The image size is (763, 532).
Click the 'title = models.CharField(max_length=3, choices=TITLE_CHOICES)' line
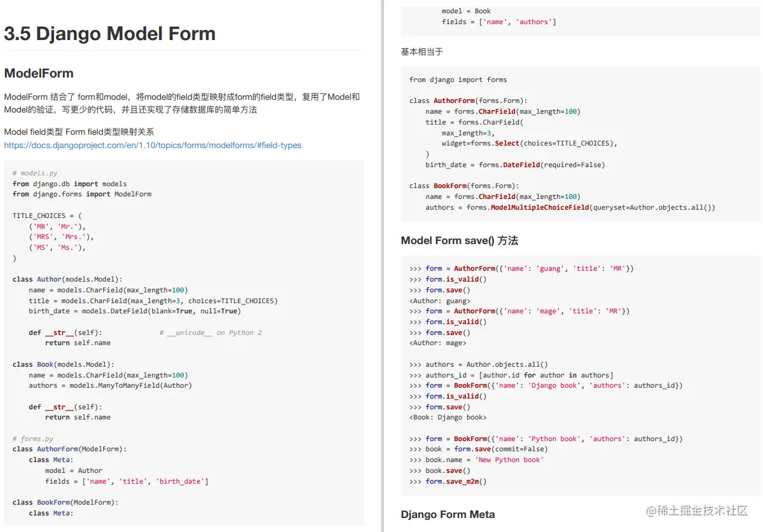153,301
